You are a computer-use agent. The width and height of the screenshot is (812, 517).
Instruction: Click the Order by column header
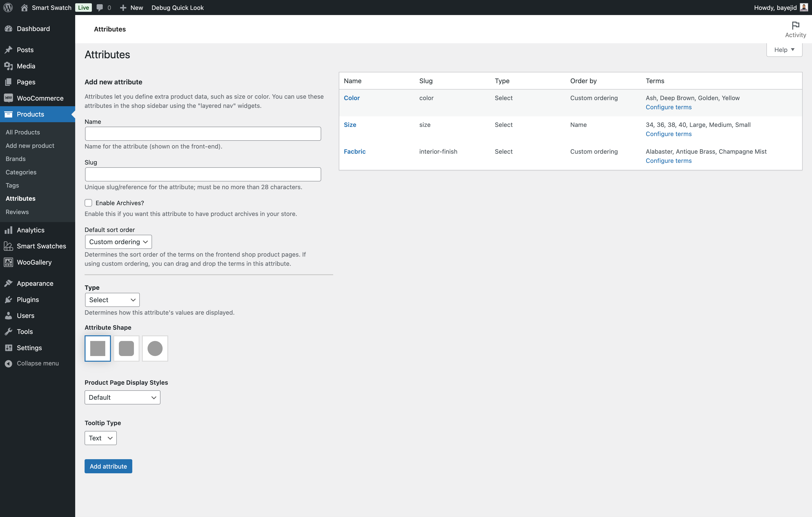[x=583, y=81]
